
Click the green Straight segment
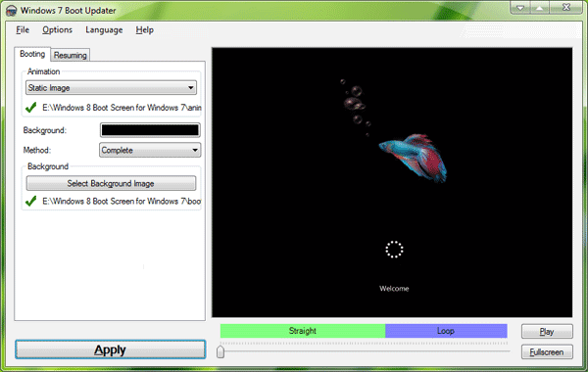[303, 331]
